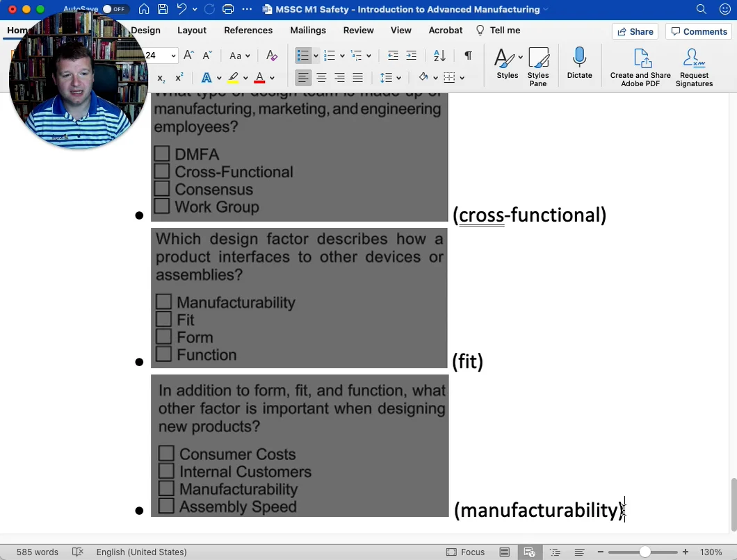Change language English (United States)
Image resolution: width=737 pixels, height=560 pixels.
click(141, 552)
